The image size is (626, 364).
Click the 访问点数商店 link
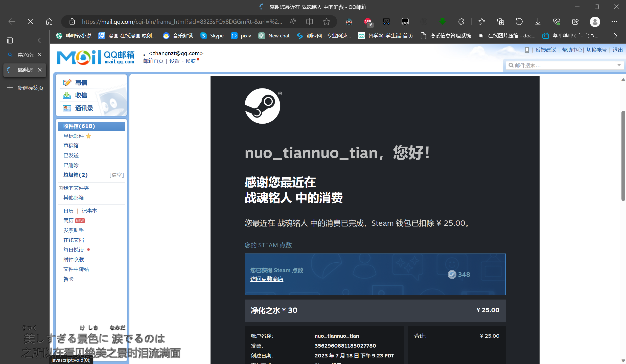[x=267, y=279]
